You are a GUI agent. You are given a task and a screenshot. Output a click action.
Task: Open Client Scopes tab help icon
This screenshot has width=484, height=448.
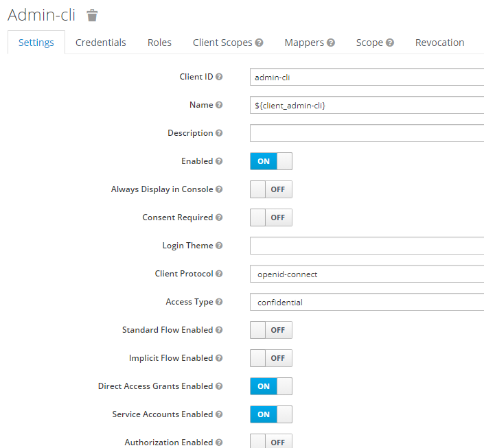tap(260, 43)
